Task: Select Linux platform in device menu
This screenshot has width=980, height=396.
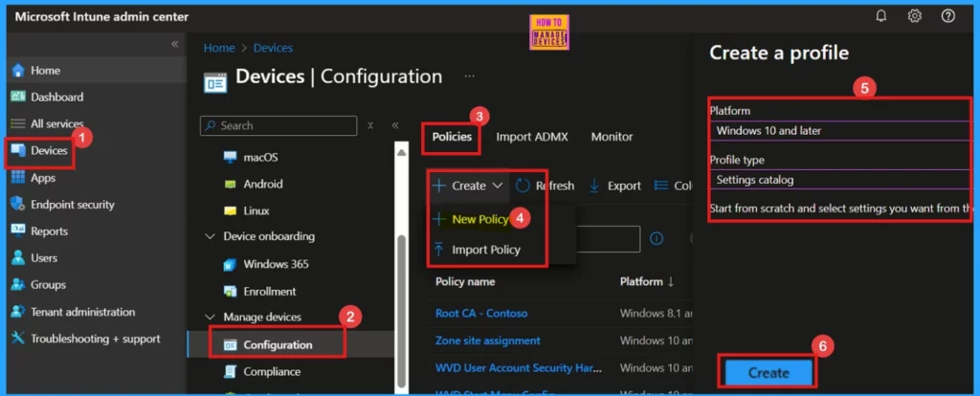Action: (256, 210)
